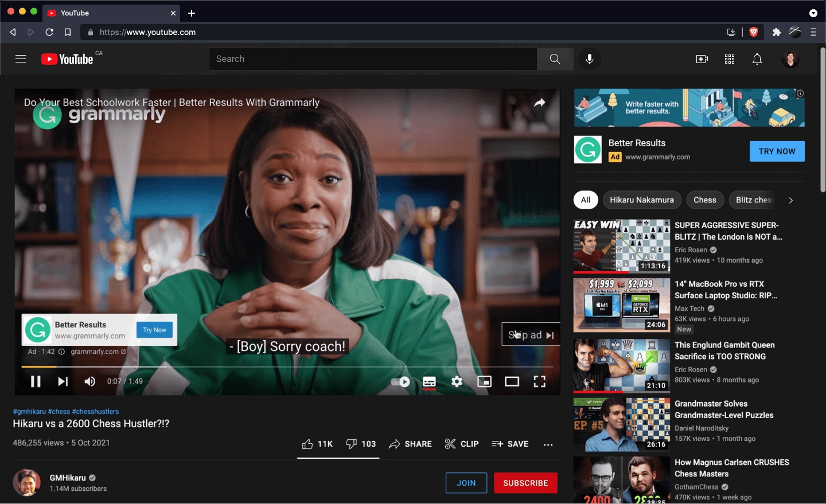
Task: Click the #chess hashtag link
Action: click(59, 412)
